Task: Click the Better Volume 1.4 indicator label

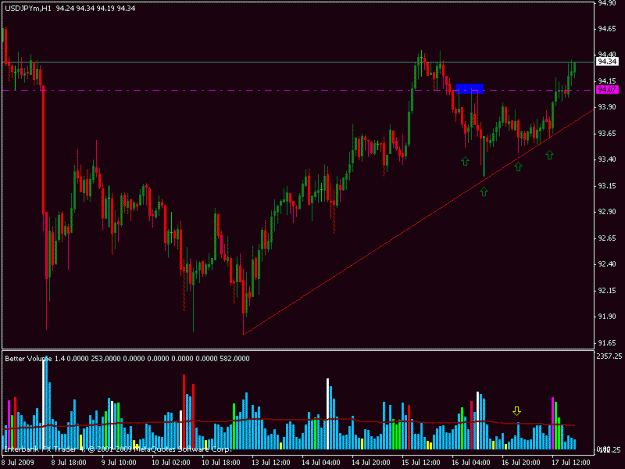Action: [35, 359]
